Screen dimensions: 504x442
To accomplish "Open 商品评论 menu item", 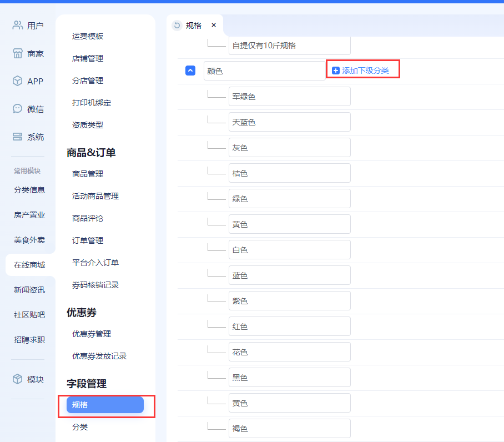I will [88, 218].
